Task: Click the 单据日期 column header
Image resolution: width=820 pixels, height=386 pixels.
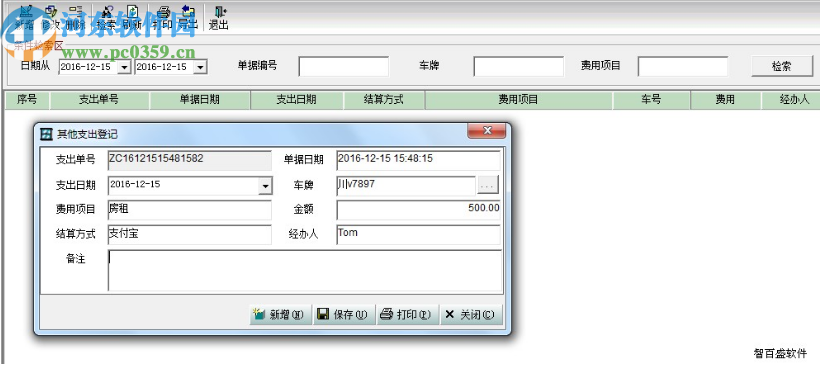Action: click(x=200, y=100)
